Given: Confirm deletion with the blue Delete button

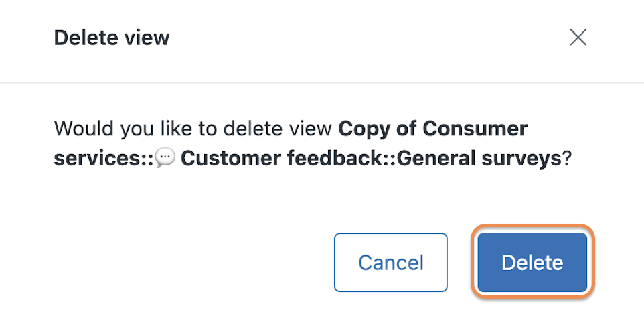Looking at the screenshot, I should (x=532, y=263).
